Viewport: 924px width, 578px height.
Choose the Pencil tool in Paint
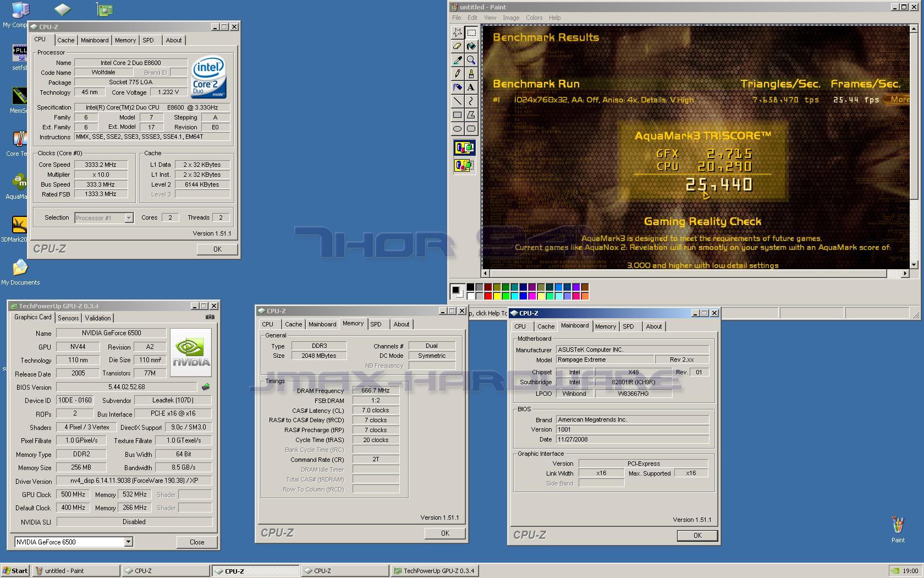pyautogui.click(x=457, y=74)
